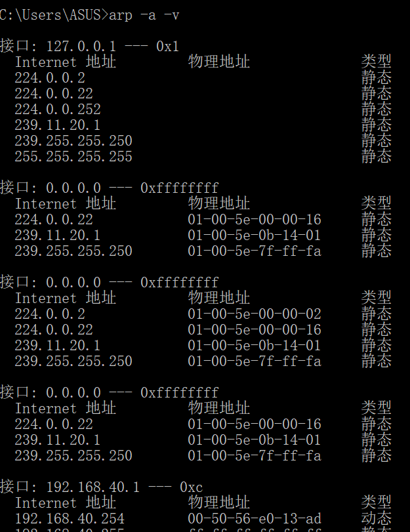Select the 127.0.0.1 interface header line

tap(89, 46)
